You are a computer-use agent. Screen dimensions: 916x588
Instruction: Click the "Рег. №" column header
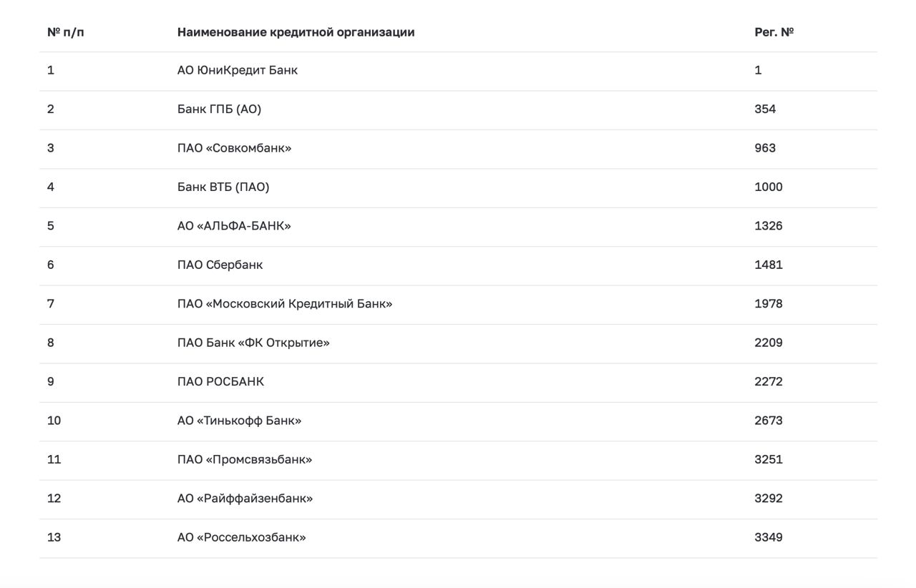coord(774,32)
